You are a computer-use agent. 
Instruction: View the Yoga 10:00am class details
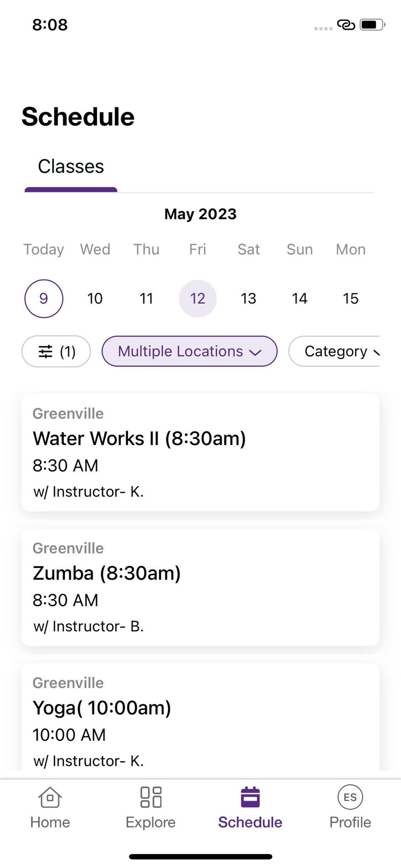(200, 720)
